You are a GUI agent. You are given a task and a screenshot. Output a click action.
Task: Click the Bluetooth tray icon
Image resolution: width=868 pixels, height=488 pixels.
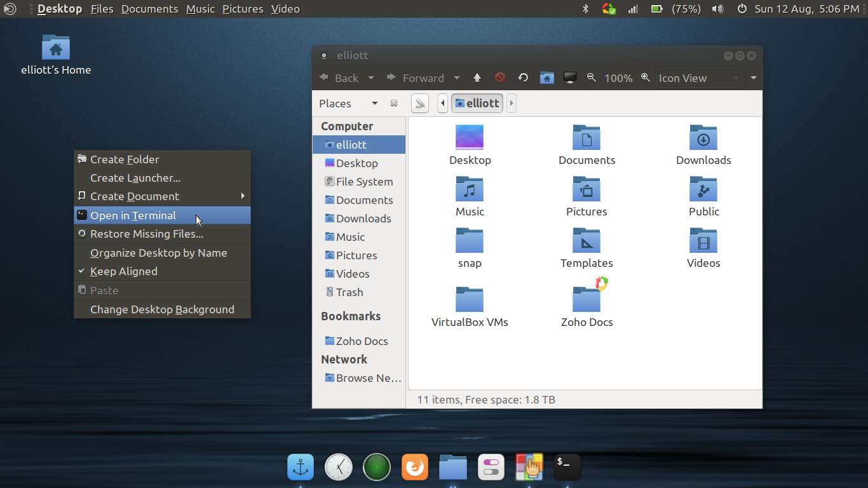[x=586, y=9]
